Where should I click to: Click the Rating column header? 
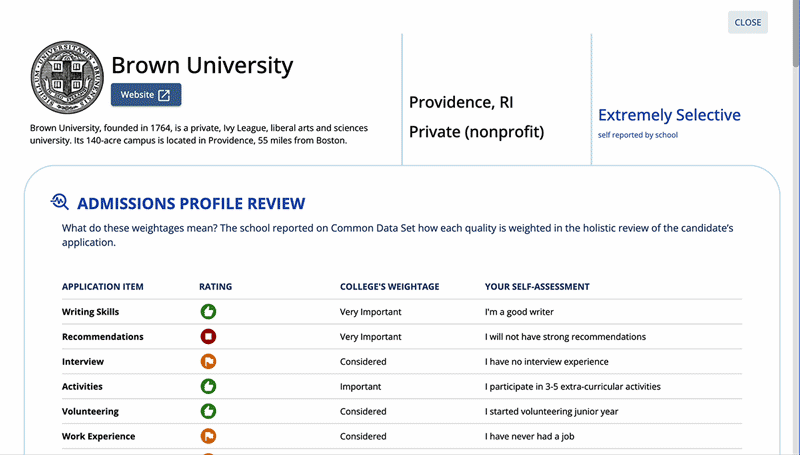pyautogui.click(x=216, y=287)
